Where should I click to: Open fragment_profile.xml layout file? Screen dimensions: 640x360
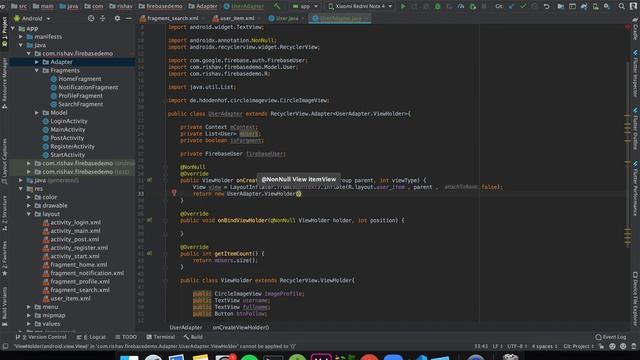[x=76, y=282]
